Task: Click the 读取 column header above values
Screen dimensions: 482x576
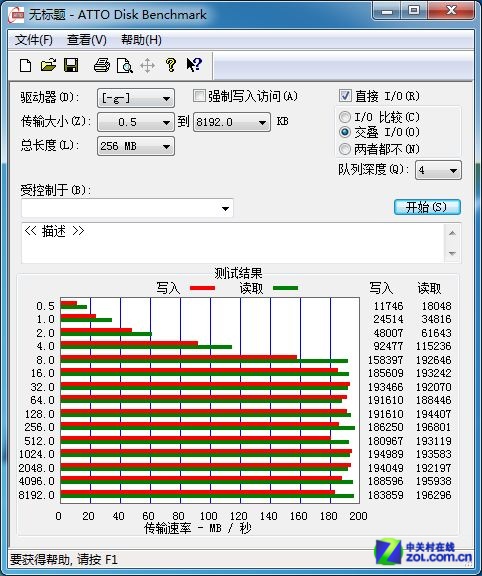Action: (429, 288)
